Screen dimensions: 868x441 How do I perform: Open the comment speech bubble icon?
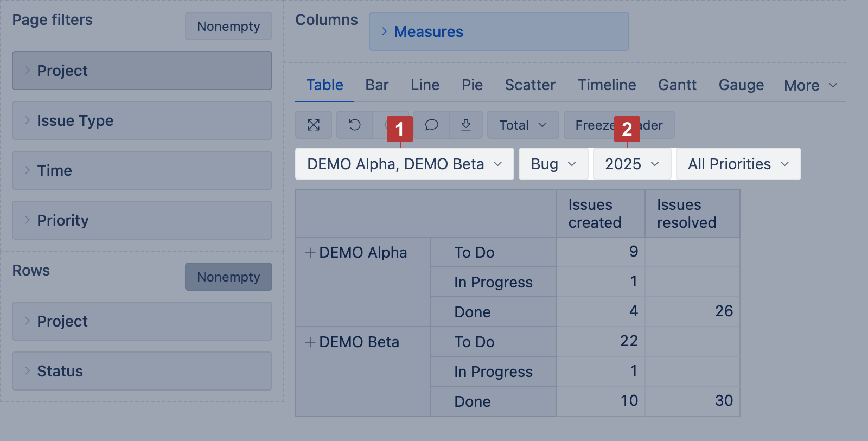[431, 125]
